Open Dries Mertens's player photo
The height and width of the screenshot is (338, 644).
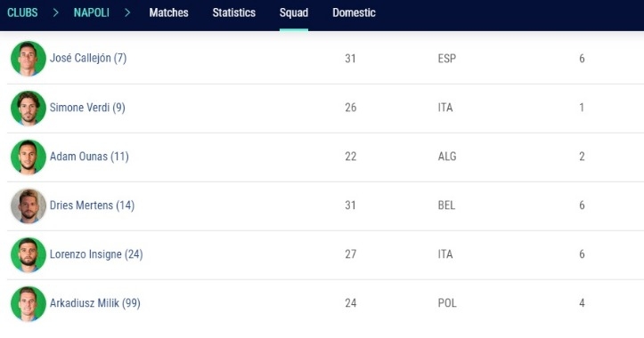29,206
